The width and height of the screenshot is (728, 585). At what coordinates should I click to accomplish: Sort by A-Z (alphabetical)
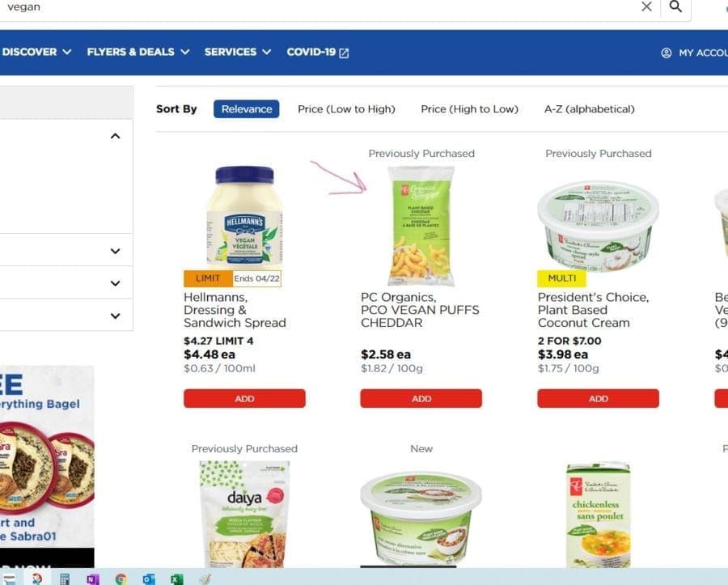(589, 109)
